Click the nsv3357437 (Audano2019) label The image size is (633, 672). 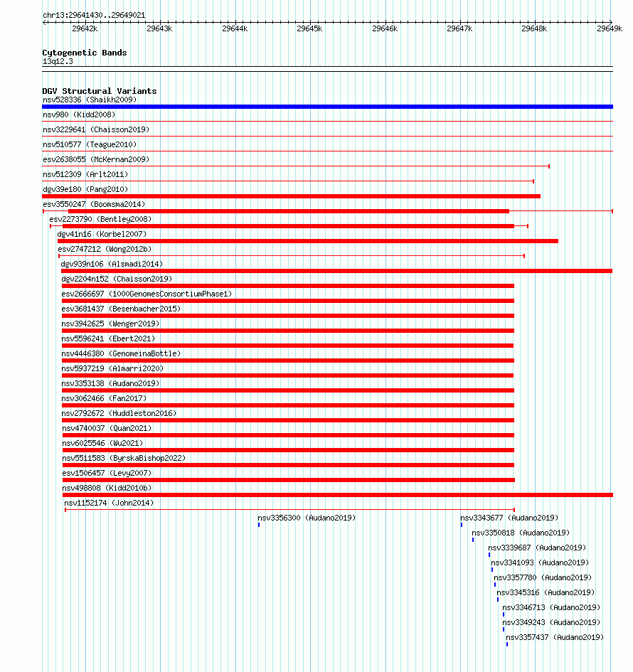pyautogui.click(x=555, y=638)
